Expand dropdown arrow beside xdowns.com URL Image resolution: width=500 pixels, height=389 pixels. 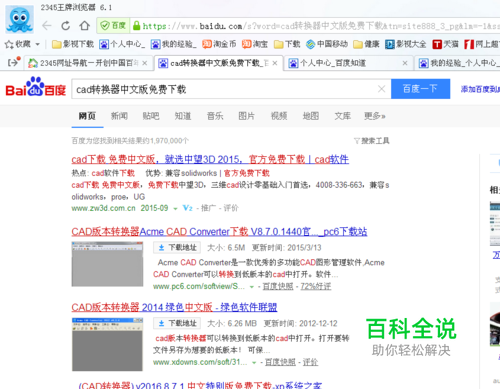pyautogui.click(x=254, y=363)
